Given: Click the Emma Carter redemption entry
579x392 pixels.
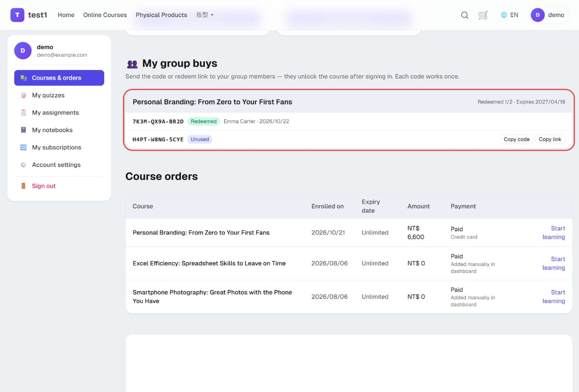Looking at the screenshot, I should [256, 121].
